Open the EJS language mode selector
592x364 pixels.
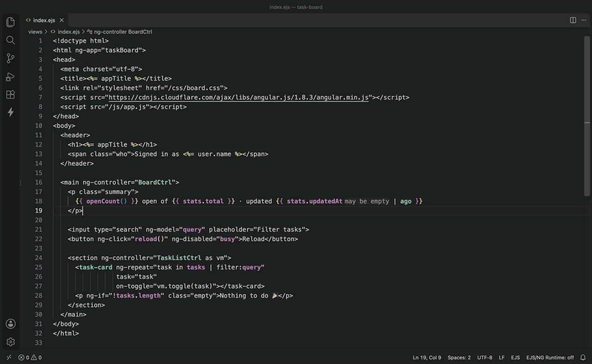[515, 358]
